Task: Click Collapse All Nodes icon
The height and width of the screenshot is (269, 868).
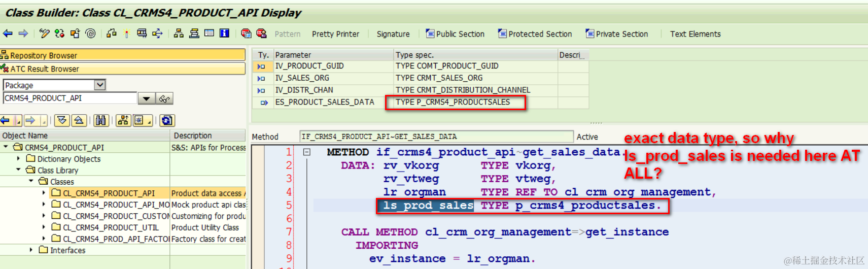Action: 79,120
